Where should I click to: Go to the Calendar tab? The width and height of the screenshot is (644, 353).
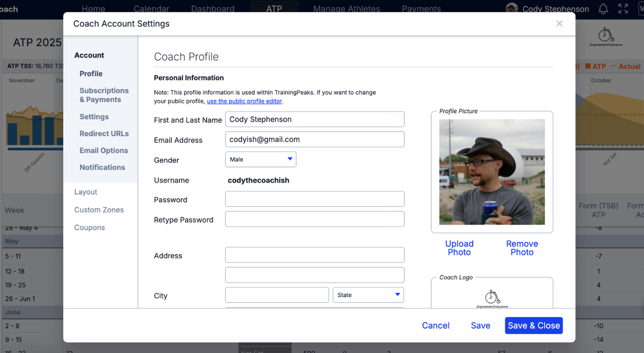(151, 9)
